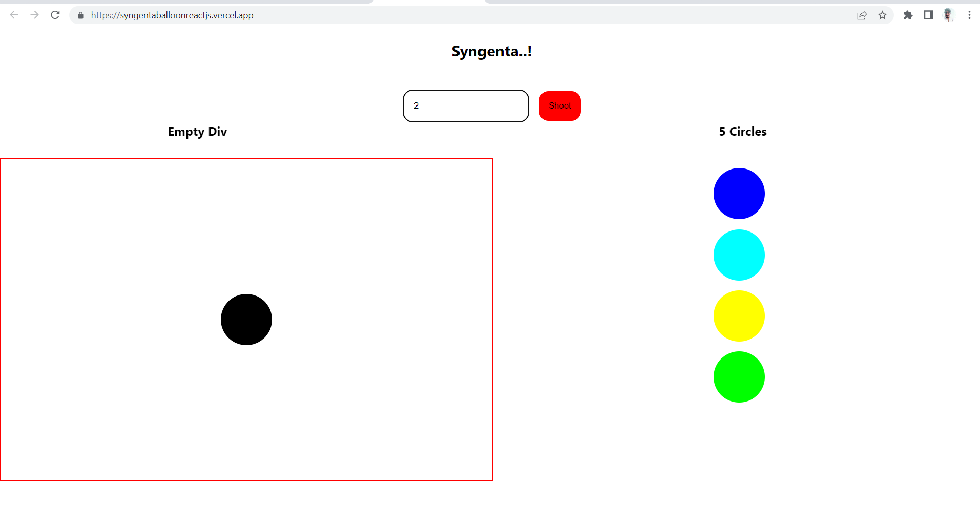980x507 pixels.
Task: Bookmark this page with the star icon
Action: pyautogui.click(x=882, y=15)
